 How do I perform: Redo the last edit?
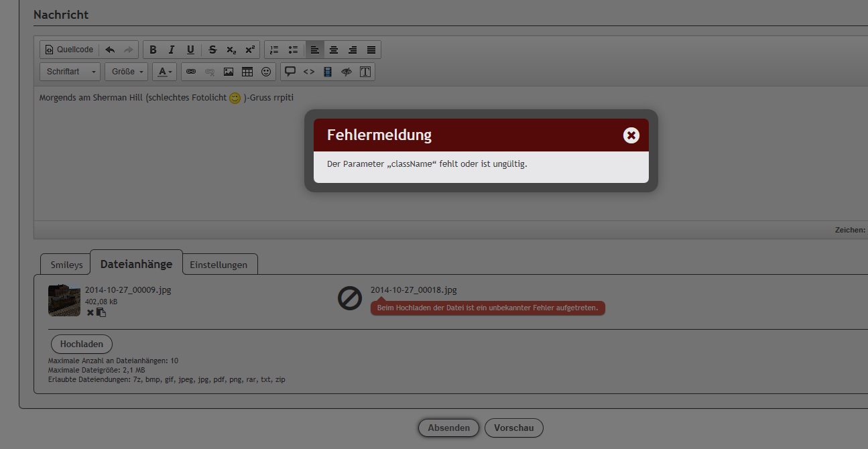[128, 50]
